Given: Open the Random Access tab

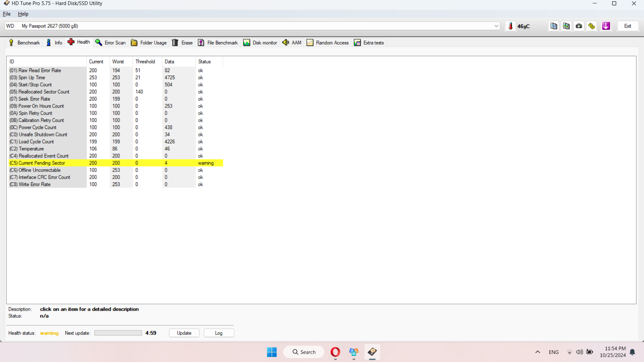Looking at the screenshot, I should (328, 43).
